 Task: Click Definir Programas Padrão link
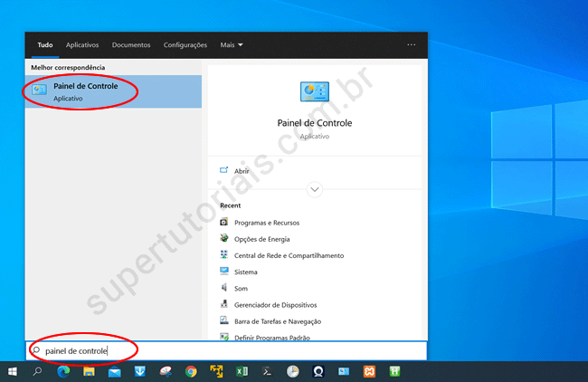click(x=271, y=338)
